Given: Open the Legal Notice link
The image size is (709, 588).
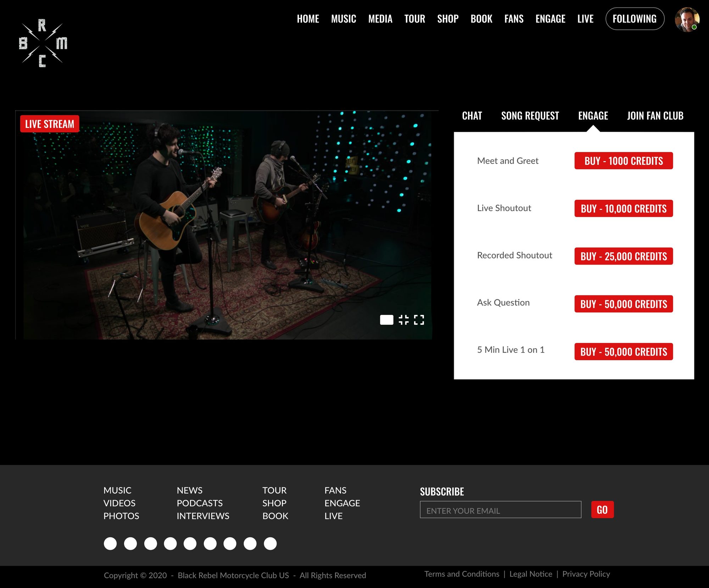Looking at the screenshot, I should coord(531,574).
